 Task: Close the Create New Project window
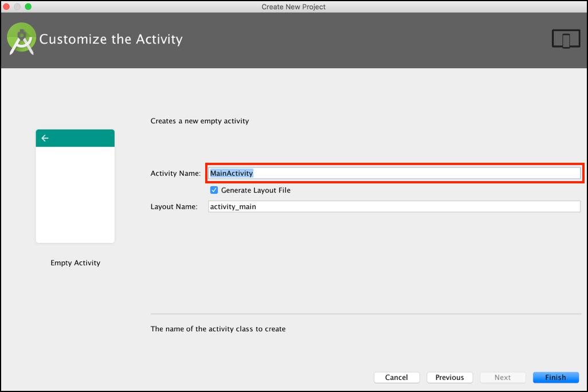[x=6, y=6]
